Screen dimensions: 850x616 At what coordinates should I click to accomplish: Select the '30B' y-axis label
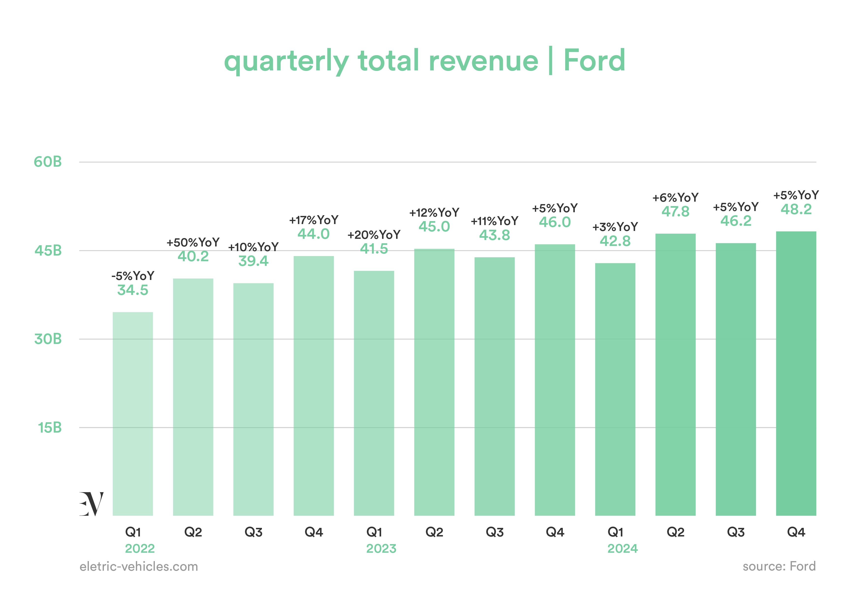[x=48, y=339]
